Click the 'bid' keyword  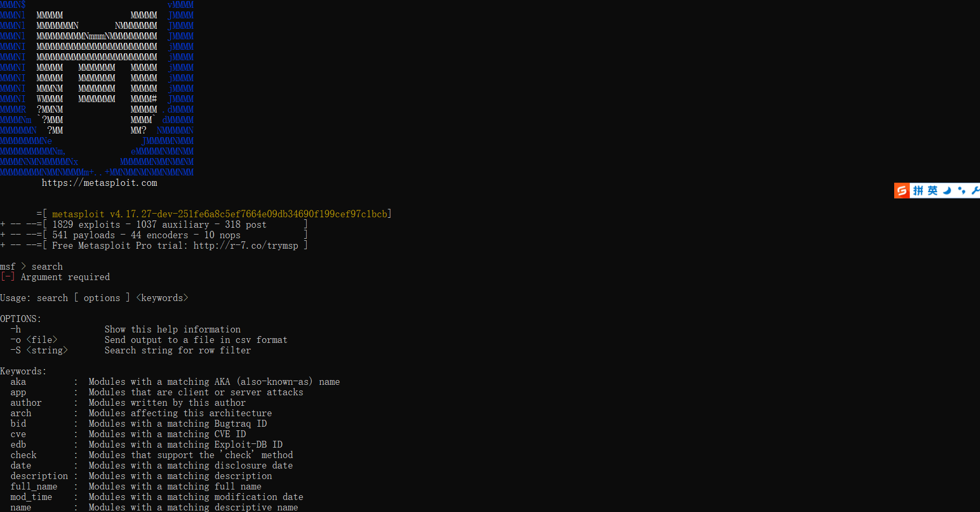[x=18, y=424]
